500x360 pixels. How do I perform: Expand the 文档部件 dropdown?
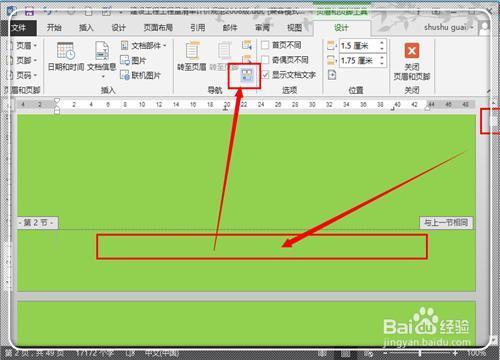143,45
